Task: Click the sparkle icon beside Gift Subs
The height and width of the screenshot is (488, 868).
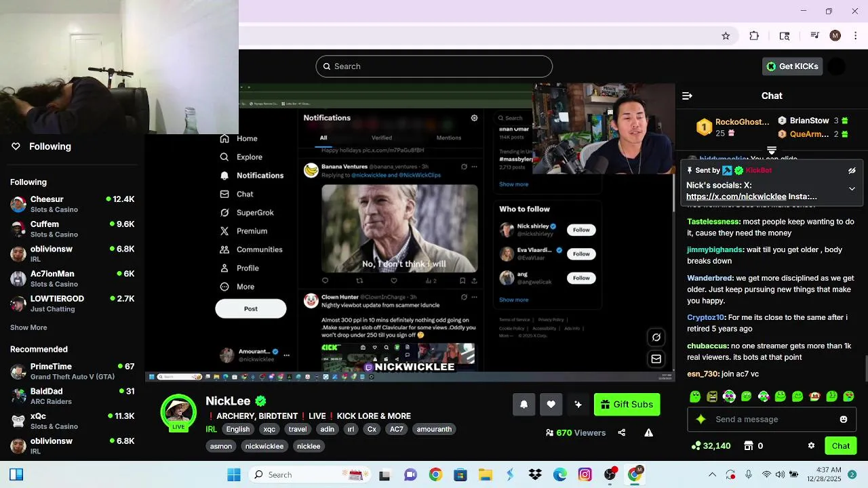Action: (x=578, y=405)
